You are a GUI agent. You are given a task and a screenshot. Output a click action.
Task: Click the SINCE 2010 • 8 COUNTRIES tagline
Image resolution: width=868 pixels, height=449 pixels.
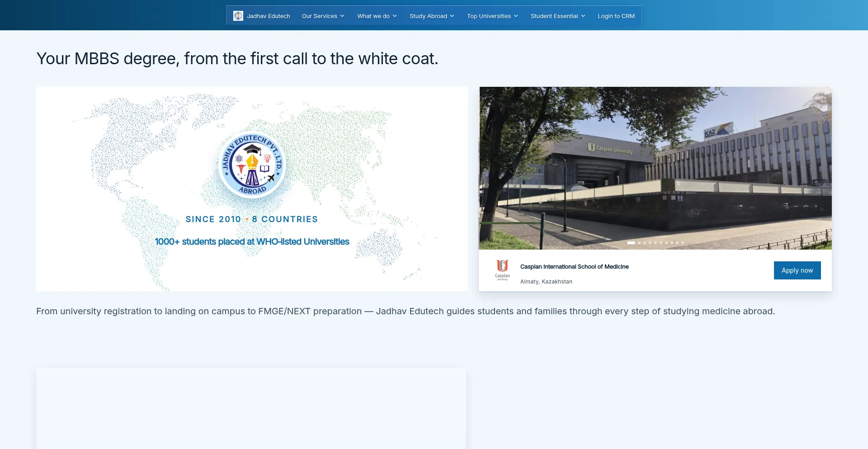pos(252,219)
